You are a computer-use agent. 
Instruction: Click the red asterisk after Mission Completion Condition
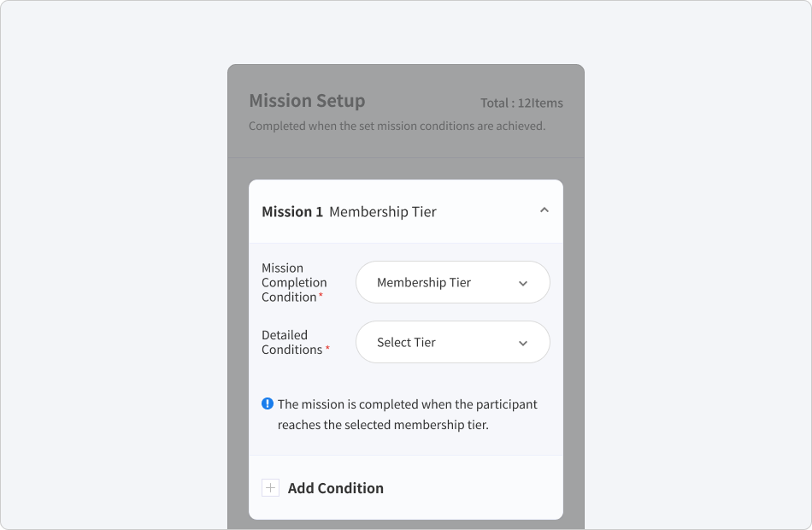[x=321, y=295]
